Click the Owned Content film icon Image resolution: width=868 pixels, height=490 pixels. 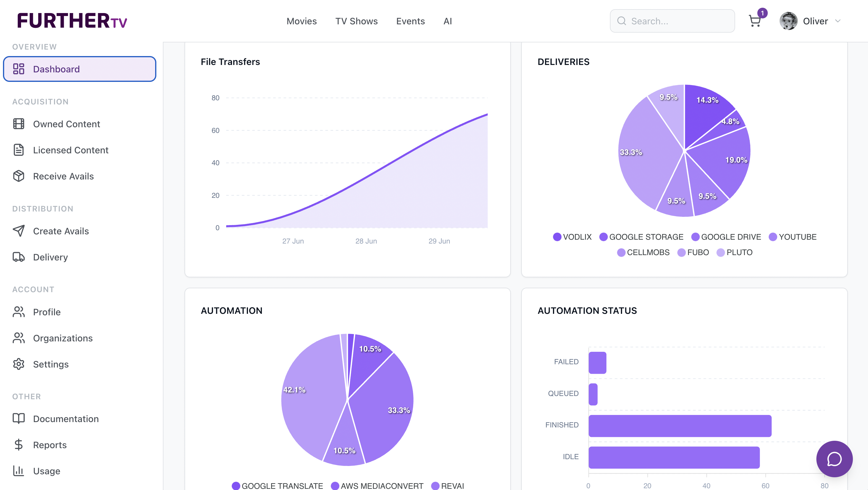[18, 124]
